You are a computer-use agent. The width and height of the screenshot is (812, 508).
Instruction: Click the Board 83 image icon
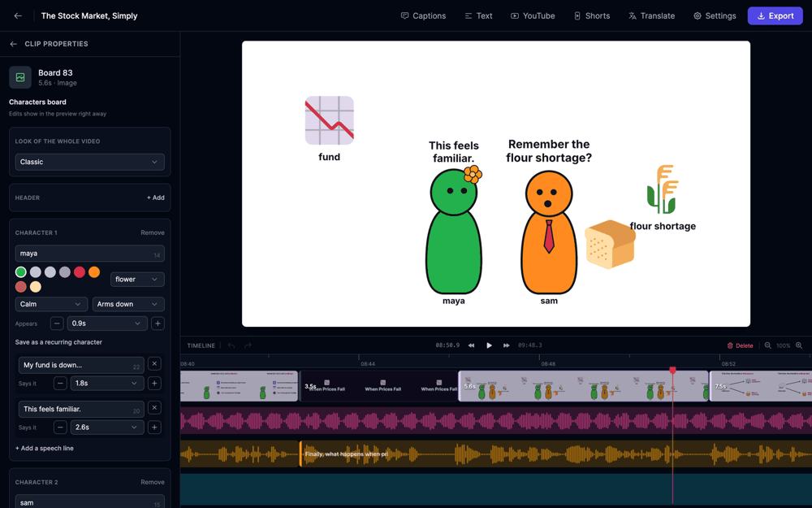coord(20,77)
